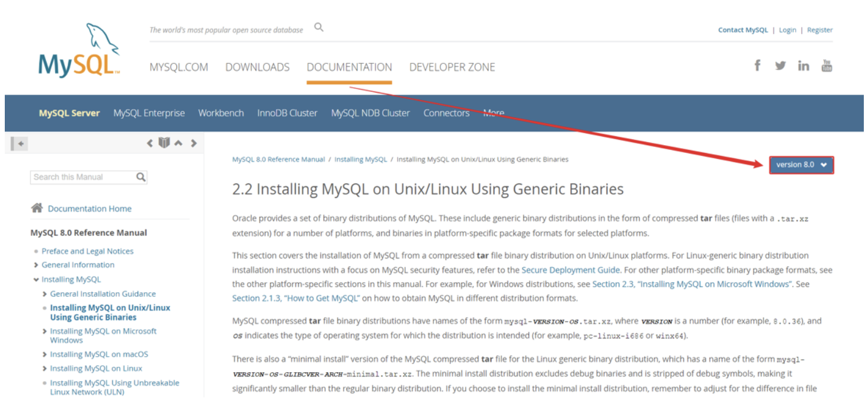Select the Connectors tab
This screenshot has width=868, height=414.
coord(447,113)
